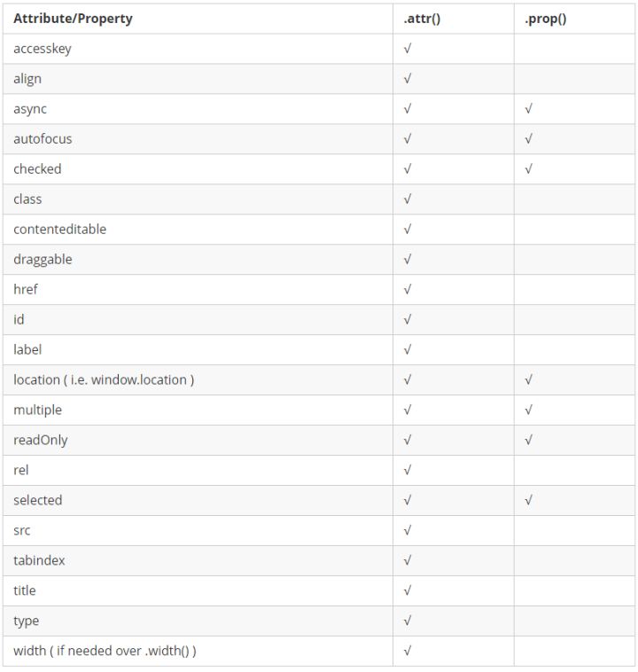Image resolution: width=638 pixels, height=672 pixels.
Task: Click the .prop() column header
Action: tap(546, 19)
